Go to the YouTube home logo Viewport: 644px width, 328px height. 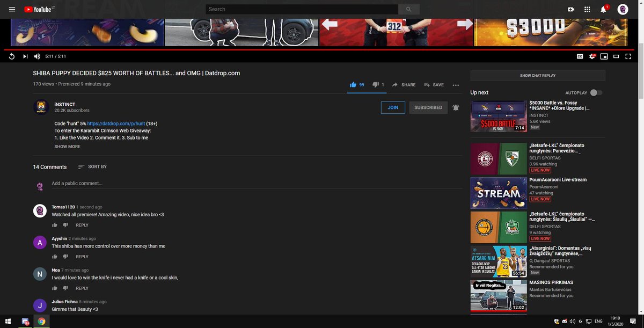pyautogui.click(x=37, y=9)
